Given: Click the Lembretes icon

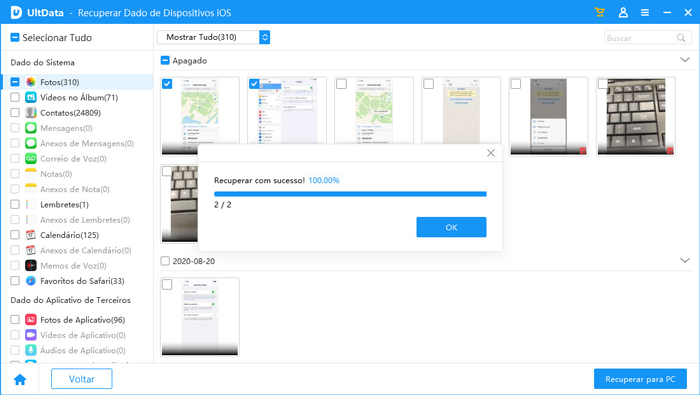Looking at the screenshot, I should coord(31,204).
